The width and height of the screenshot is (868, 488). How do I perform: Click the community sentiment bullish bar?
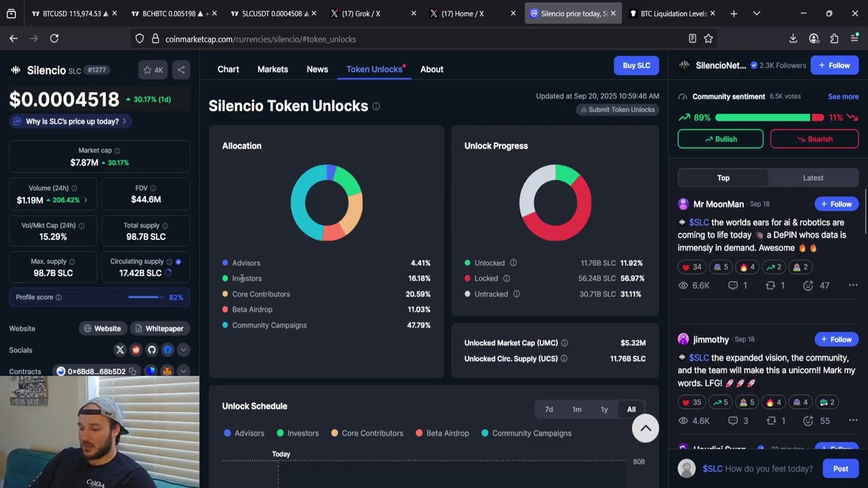(x=762, y=117)
